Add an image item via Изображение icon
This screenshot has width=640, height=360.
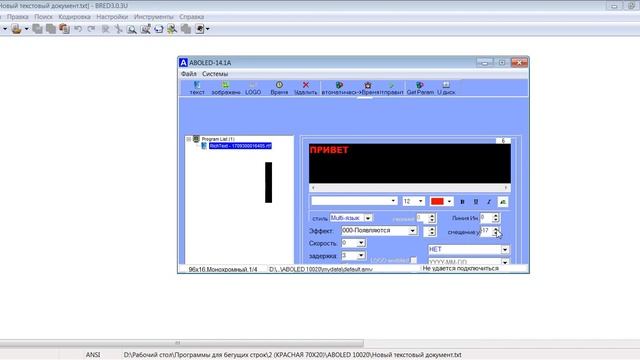coord(226,88)
